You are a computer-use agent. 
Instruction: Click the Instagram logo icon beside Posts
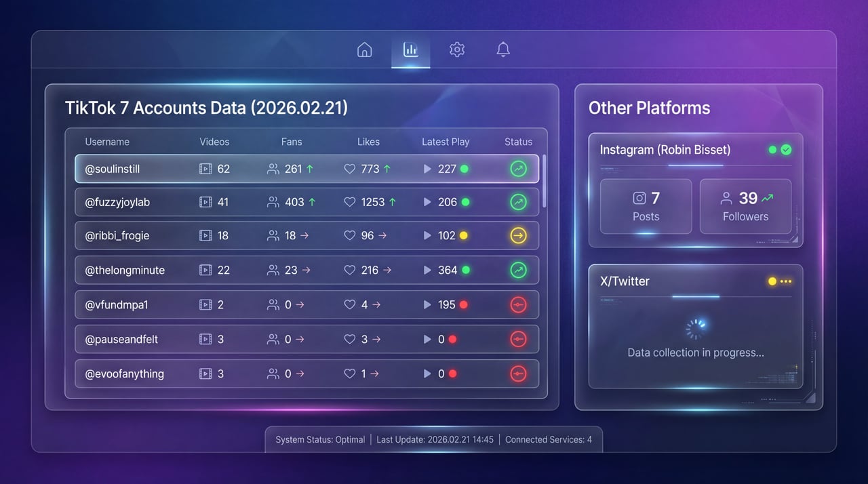click(x=639, y=198)
